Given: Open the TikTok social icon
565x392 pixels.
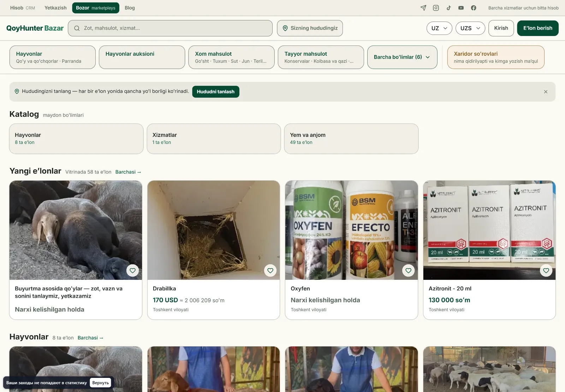Looking at the screenshot, I should 448,8.
